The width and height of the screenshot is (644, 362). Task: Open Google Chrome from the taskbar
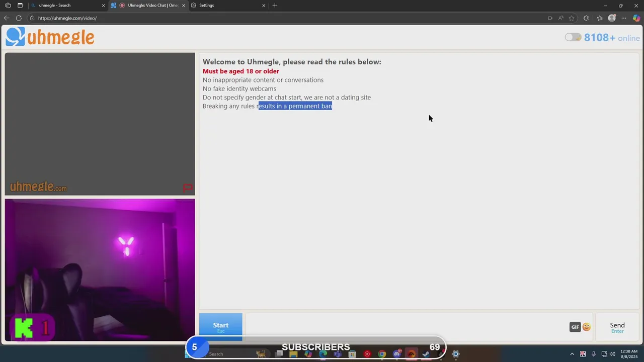click(382, 354)
